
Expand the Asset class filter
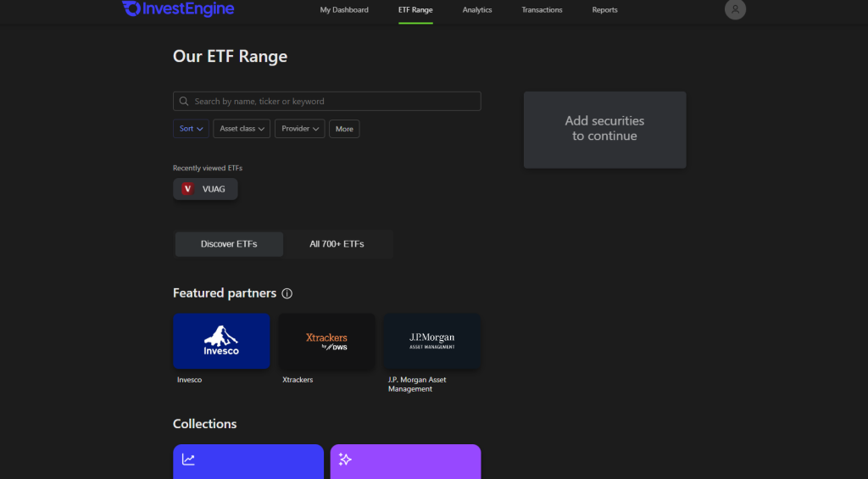click(242, 129)
